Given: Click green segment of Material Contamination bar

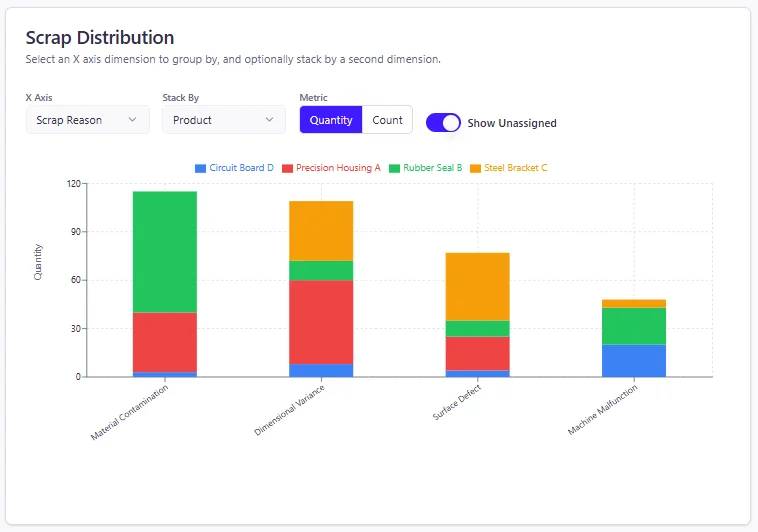Looking at the screenshot, I should point(165,252).
